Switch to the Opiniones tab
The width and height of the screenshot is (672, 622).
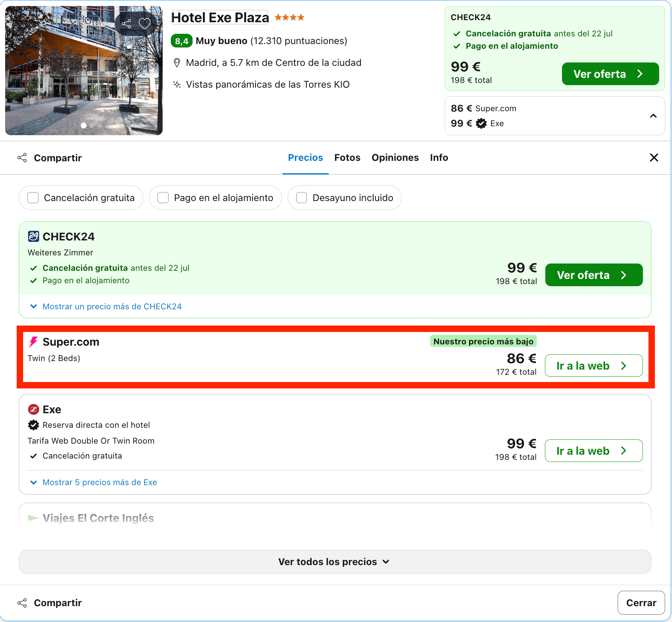395,157
